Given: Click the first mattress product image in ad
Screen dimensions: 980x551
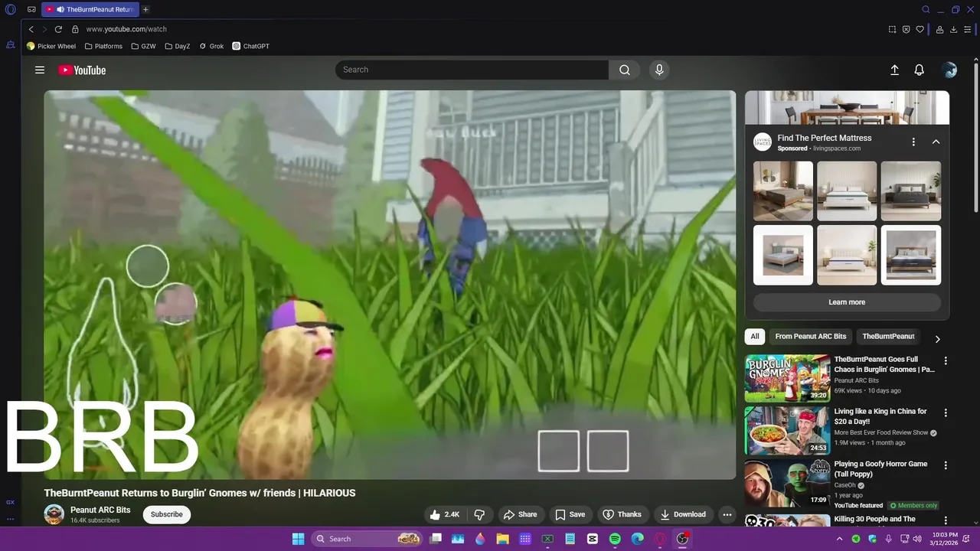Looking at the screenshot, I should click(783, 191).
